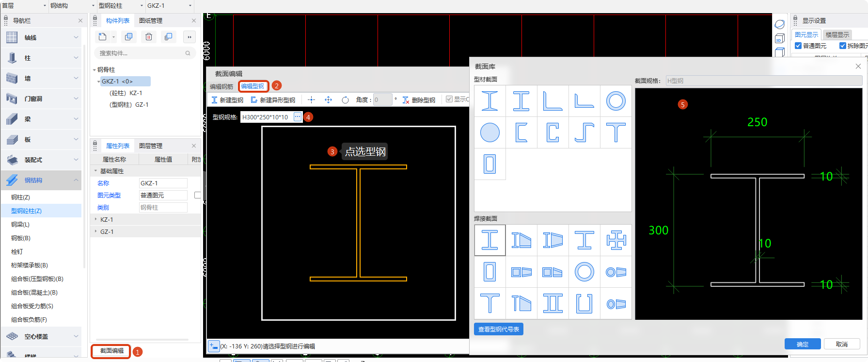The width and height of the screenshot is (868, 362).
Task: Click the trash delete component icon
Action: coord(149,37)
